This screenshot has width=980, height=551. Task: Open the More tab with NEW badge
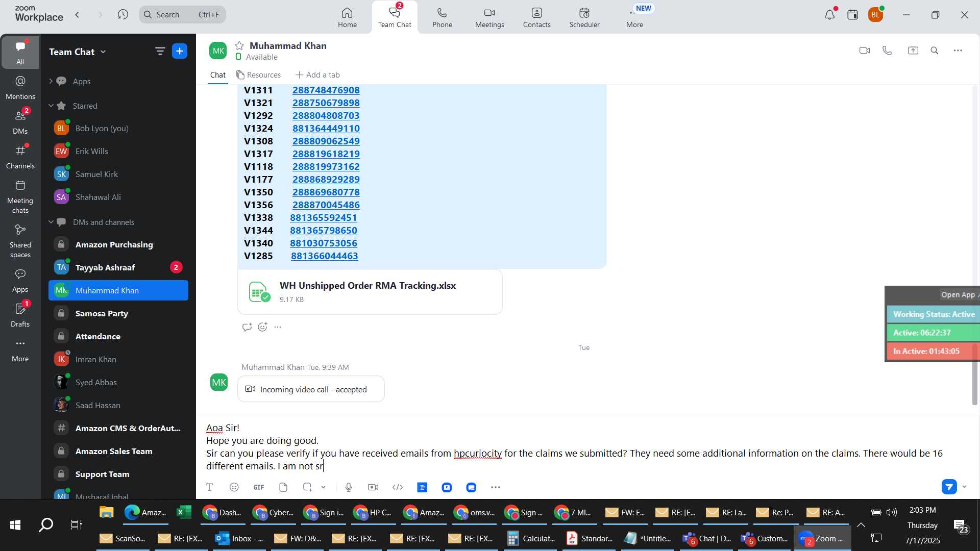click(634, 17)
